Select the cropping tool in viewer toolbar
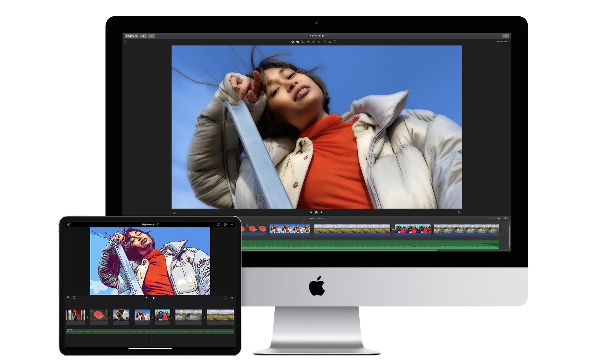597x364 pixels. (x=303, y=42)
